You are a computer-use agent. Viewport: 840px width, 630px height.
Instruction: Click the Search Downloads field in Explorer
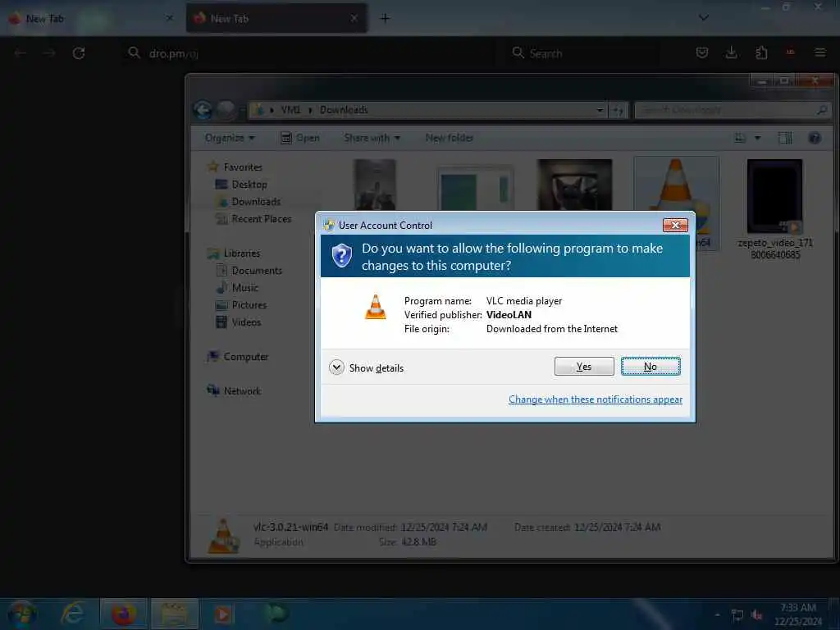(x=733, y=111)
